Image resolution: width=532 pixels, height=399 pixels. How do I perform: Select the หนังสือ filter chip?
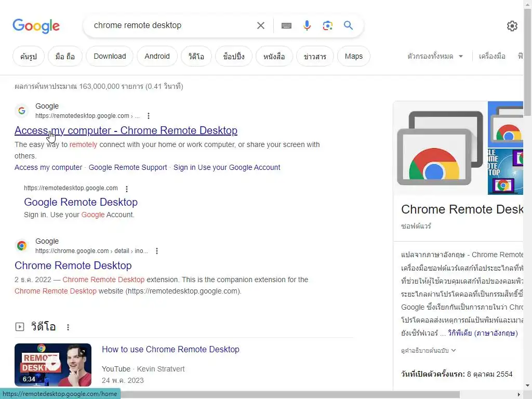[x=274, y=56]
